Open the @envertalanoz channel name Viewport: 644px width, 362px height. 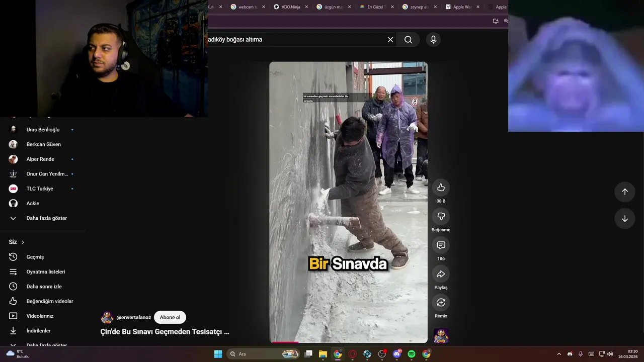coord(133,318)
